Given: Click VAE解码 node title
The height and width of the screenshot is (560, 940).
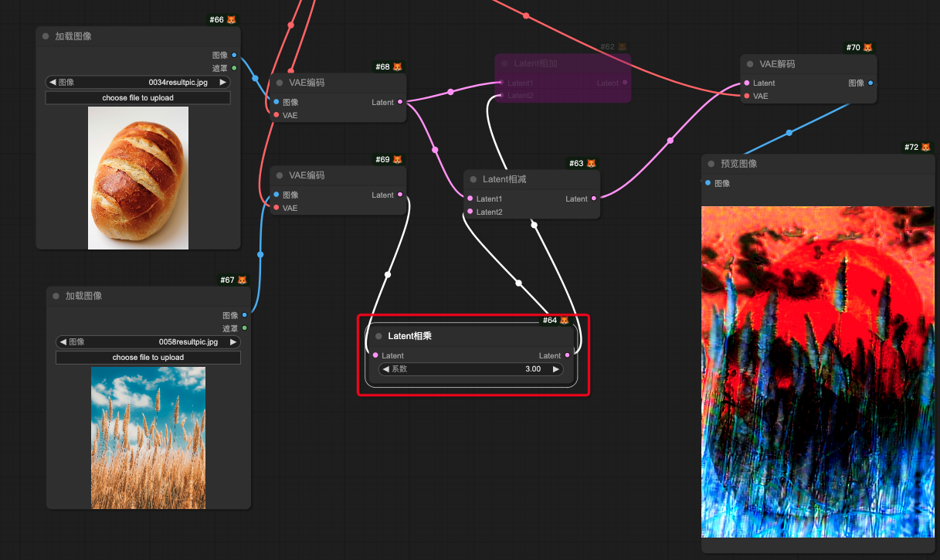Looking at the screenshot, I should [x=777, y=64].
